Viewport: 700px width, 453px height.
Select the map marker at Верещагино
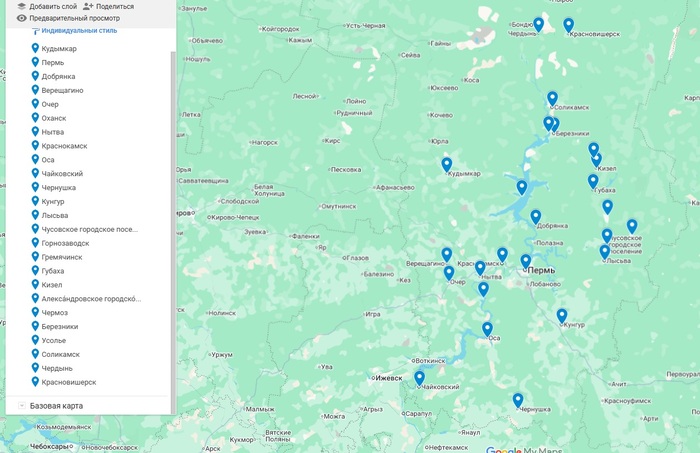(x=446, y=255)
